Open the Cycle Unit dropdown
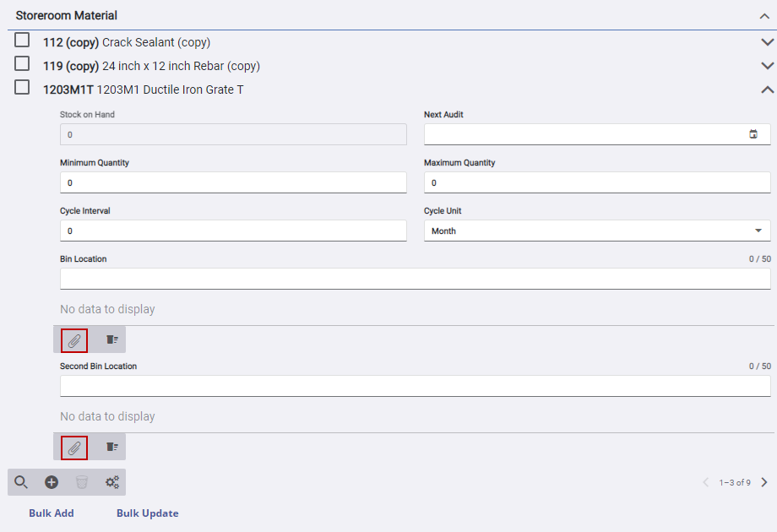Viewport: 777px width, 532px height. (x=759, y=230)
